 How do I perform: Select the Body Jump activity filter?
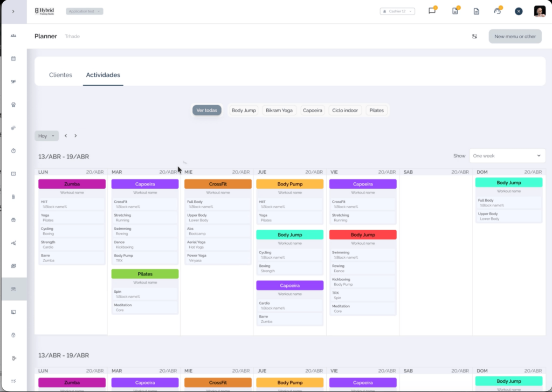(x=244, y=110)
